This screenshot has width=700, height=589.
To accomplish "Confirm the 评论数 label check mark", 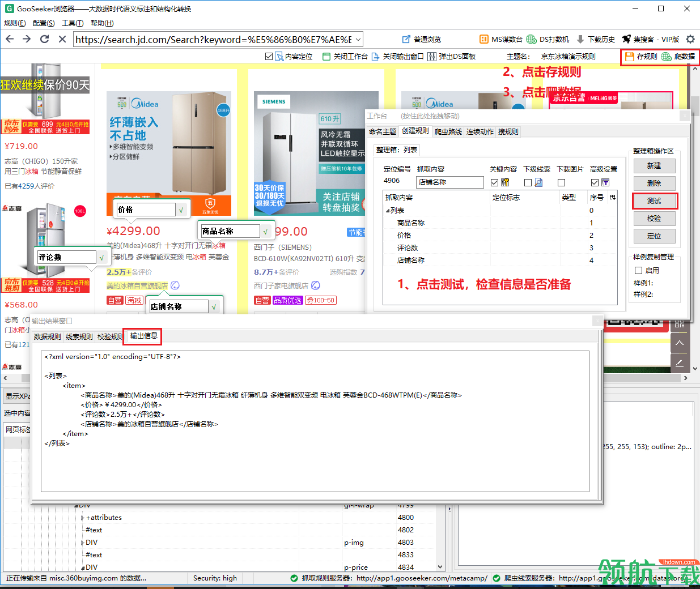I will pyautogui.click(x=101, y=258).
